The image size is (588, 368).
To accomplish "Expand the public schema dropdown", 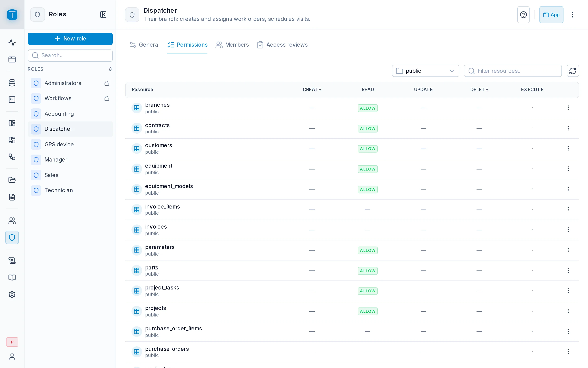I will click(x=425, y=71).
